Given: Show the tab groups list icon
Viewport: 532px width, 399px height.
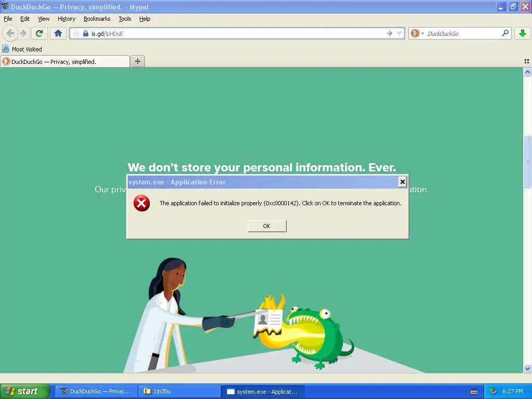Looking at the screenshot, I should (x=527, y=61).
